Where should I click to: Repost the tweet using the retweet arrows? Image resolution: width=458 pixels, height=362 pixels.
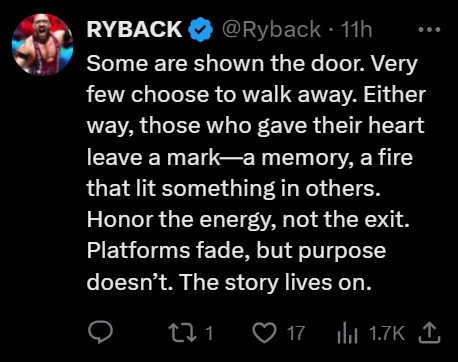click(x=182, y=333)
